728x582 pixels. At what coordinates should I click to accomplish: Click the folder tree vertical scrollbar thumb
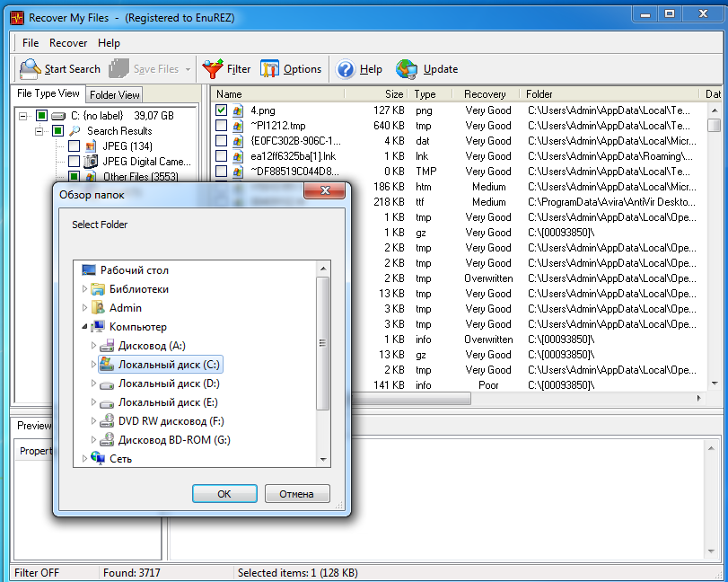323,343
